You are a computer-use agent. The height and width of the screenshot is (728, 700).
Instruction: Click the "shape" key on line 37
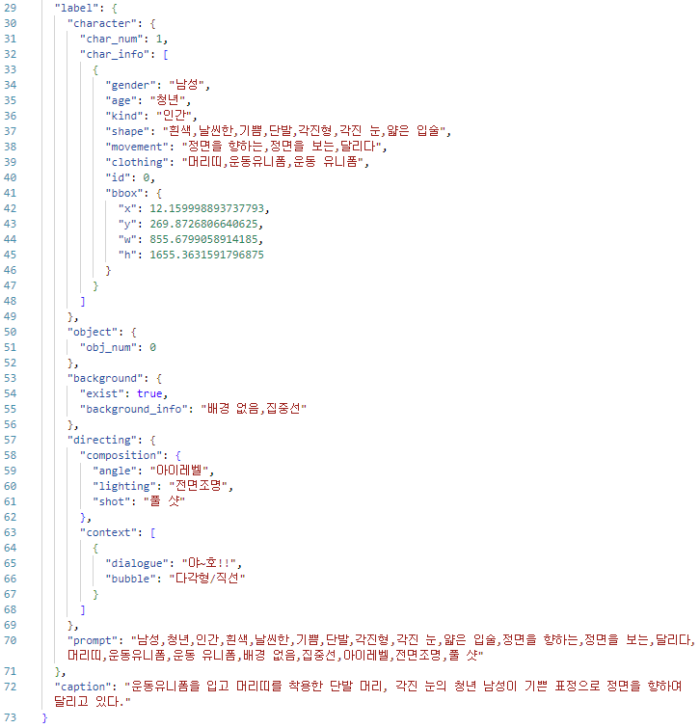[127, 131]
